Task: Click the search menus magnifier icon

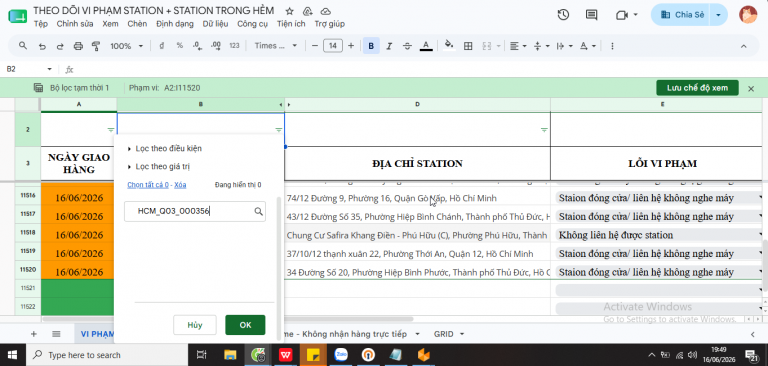Action: click(23, 46)
